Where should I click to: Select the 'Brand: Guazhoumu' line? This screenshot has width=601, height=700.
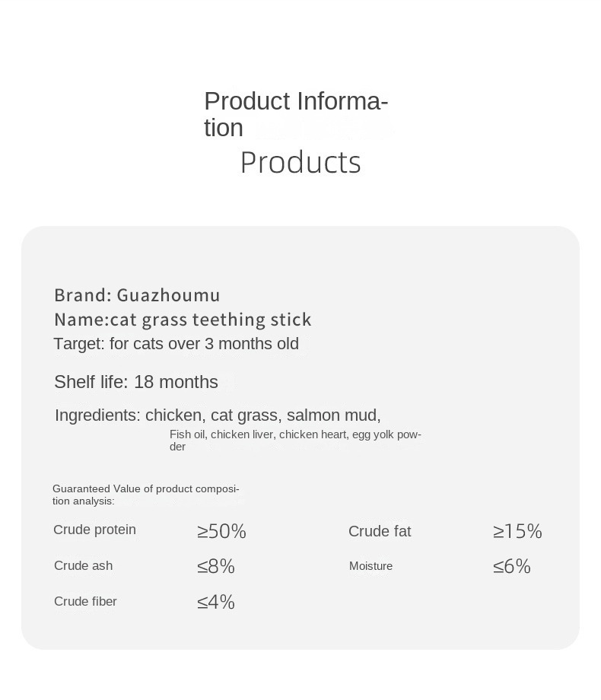(x=137, y=295)
